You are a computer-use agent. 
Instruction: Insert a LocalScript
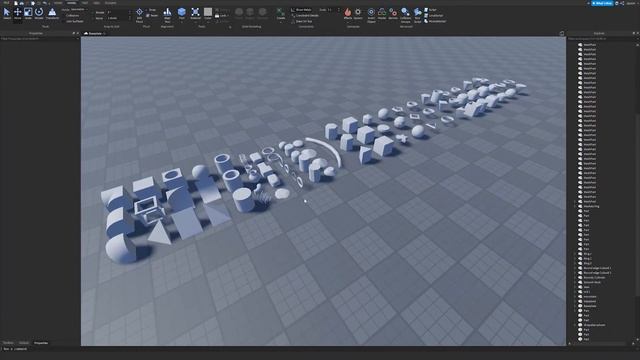coord(433,16)
